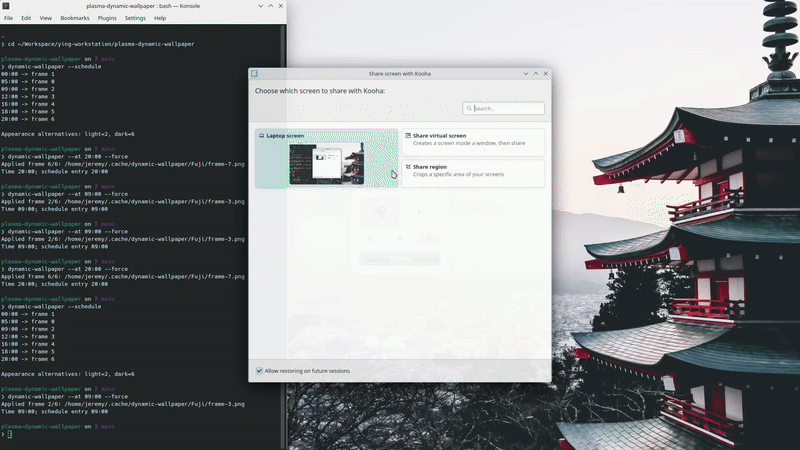Open the Settings menu in Konsole

135,18
